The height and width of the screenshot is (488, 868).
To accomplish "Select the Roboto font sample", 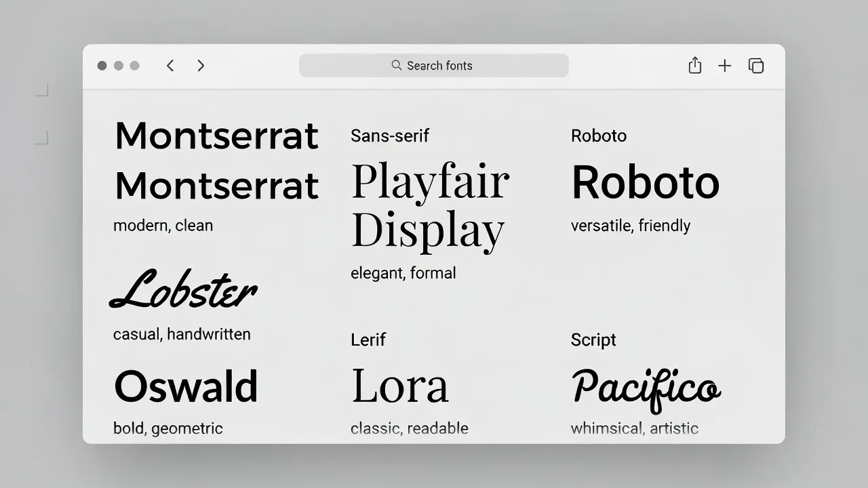I will coord(645,182).
